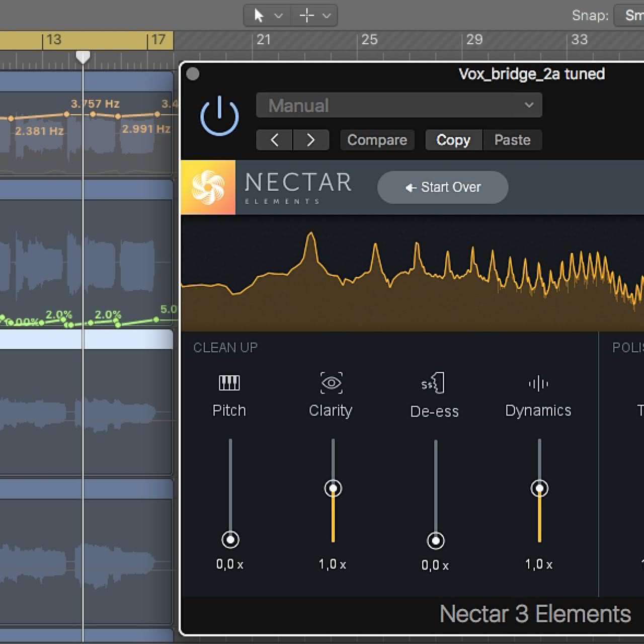Image resolution: width=644 pixels, height=644 pixels.
Task: Click the Clarity eye icon
Action: coord(331,383)
